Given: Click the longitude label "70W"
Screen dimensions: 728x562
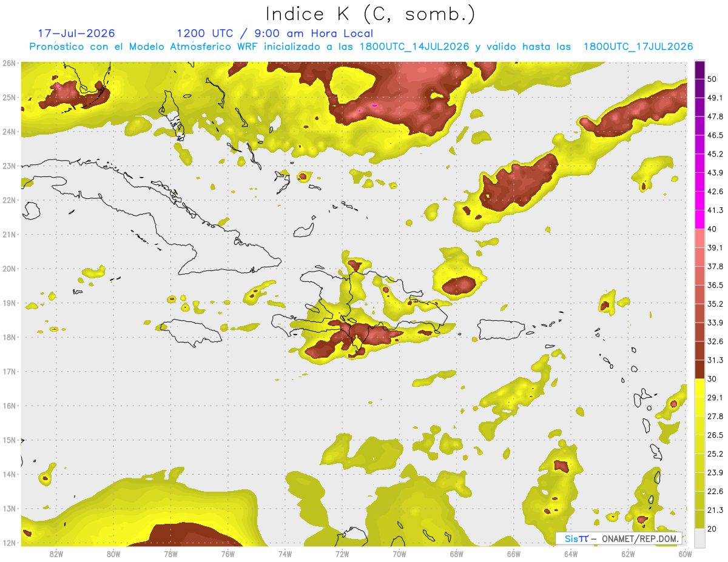Looking at the screenshot, I should (x=399, y=554).
